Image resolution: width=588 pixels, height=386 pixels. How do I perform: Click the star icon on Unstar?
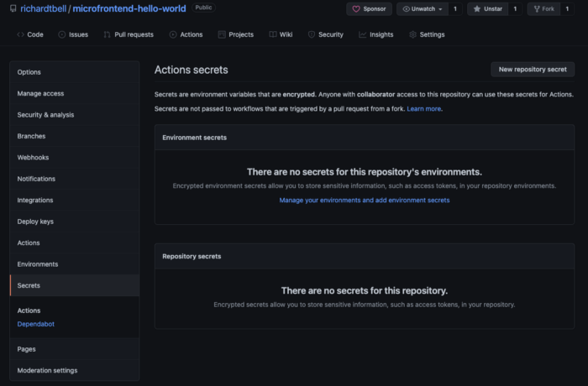476,9
